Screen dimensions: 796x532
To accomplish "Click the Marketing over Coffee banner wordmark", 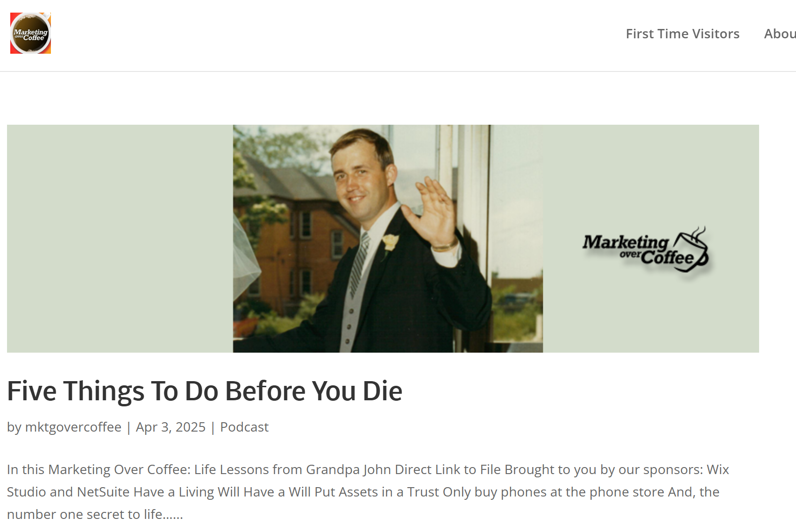I will 638,249.
